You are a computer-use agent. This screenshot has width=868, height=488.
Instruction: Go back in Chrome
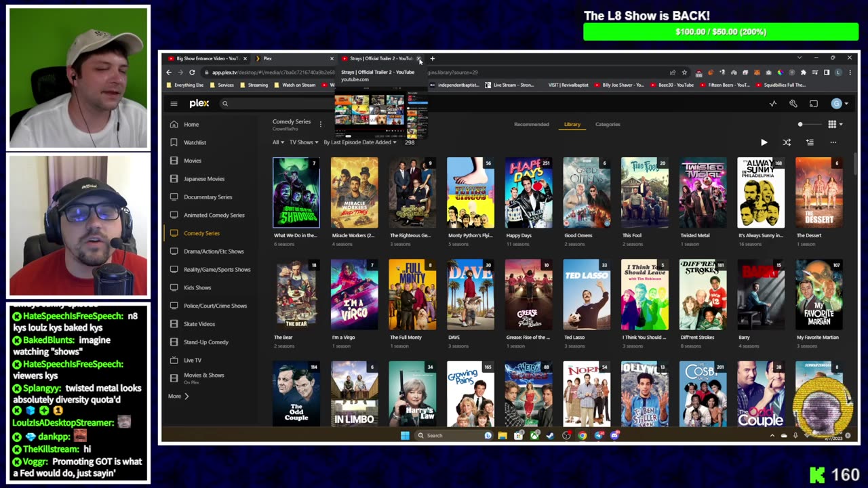169,73
